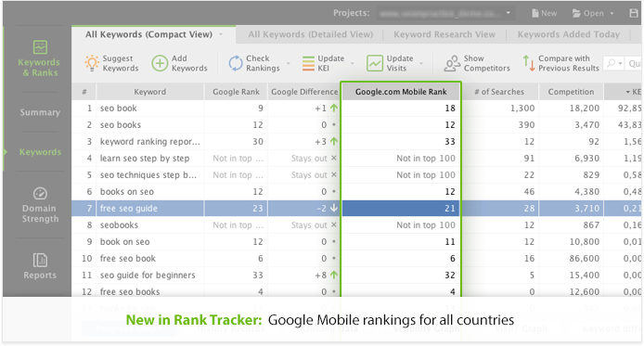This screenshot has width=644, height=346.
Task: Click the Add Keywords plus icon
Action: (x=160, y=63)
